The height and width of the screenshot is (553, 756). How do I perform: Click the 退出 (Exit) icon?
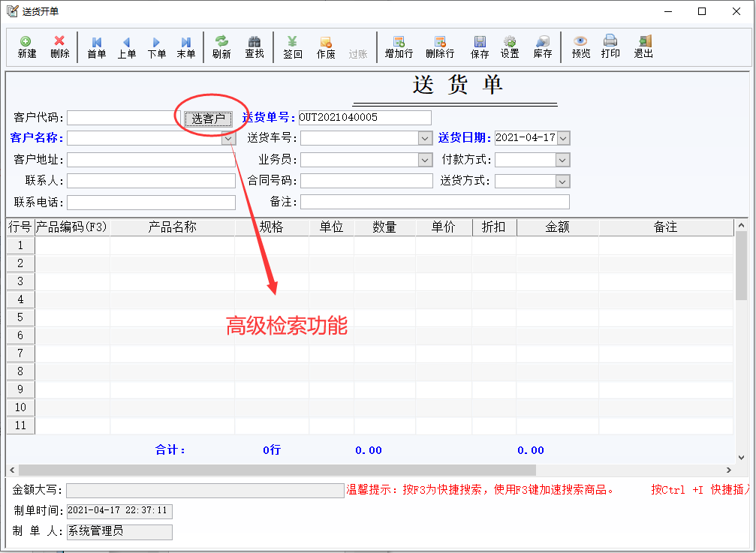click(x=643, y=47)
